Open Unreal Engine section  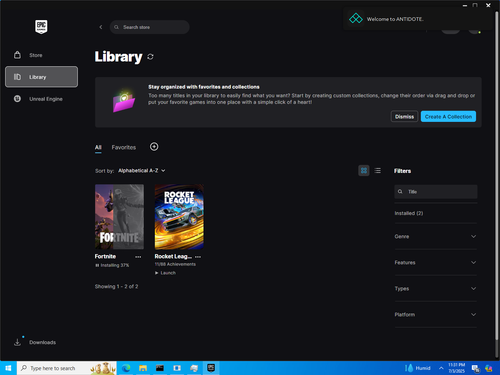tap(42, 99)
